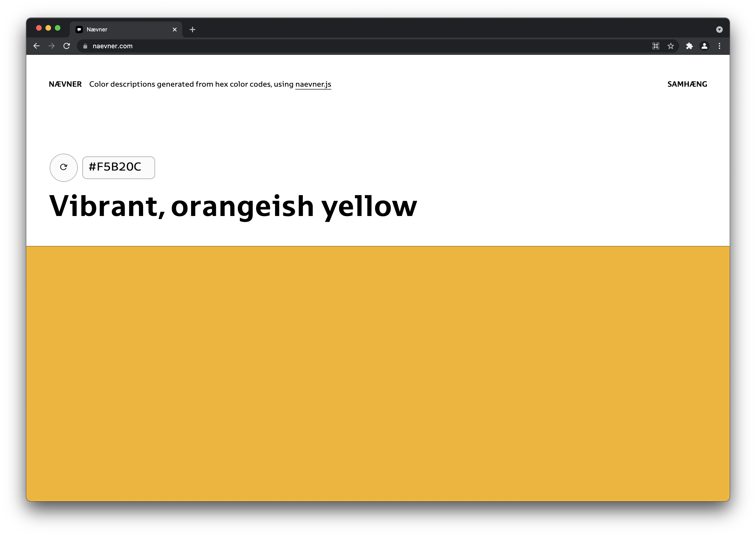Open the user profile icon

pyautogui.click(x=704, y=46)
